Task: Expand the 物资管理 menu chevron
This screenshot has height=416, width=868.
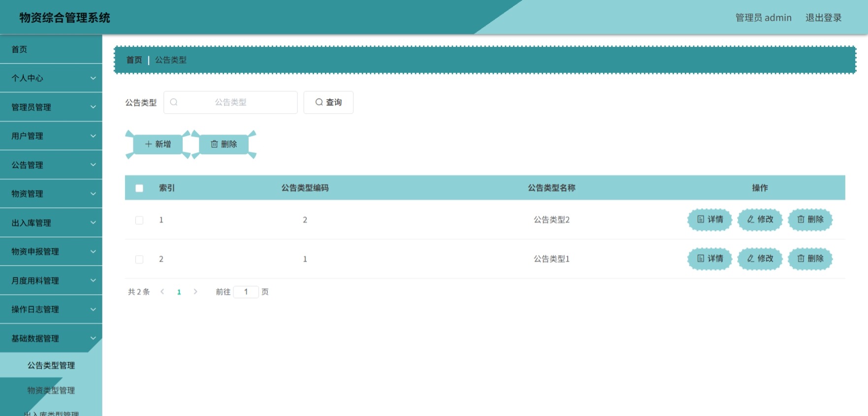Action: (93, 194)
